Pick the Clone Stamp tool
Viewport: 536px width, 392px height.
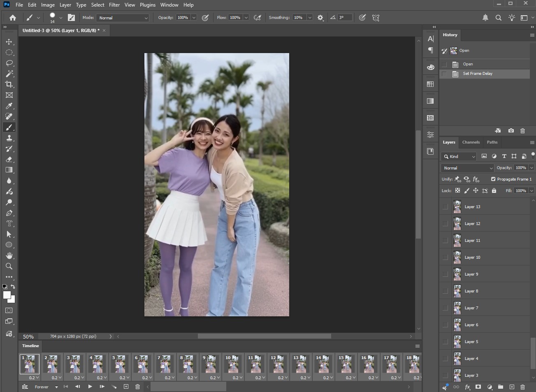tap(9, 138)
